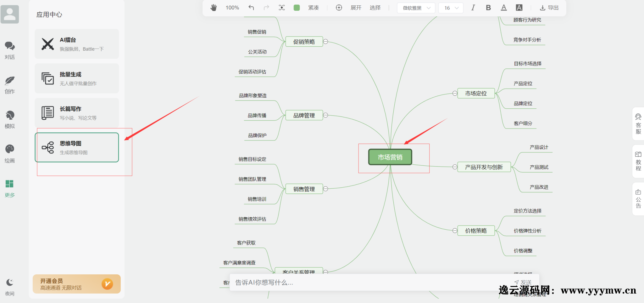Select the 价格弹性分析 leaf node
This screenshot has width=644, height=303.
[528, 231]
